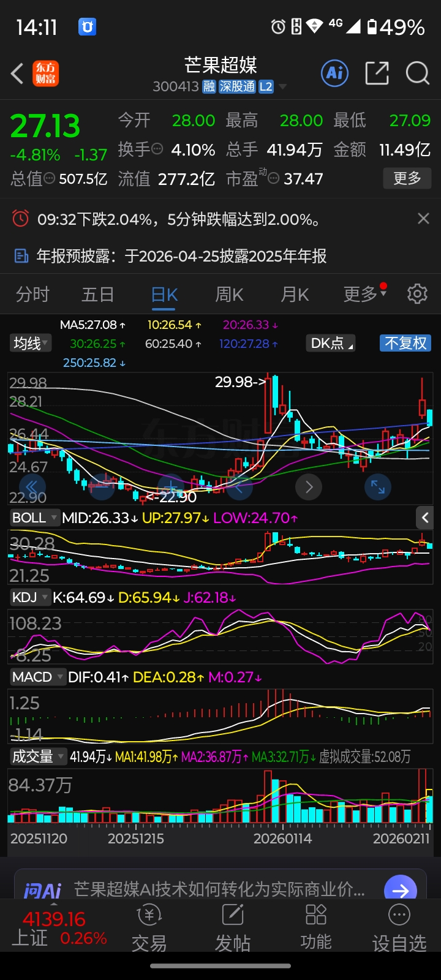Open the alarm clock alert icon

point(21,219)
